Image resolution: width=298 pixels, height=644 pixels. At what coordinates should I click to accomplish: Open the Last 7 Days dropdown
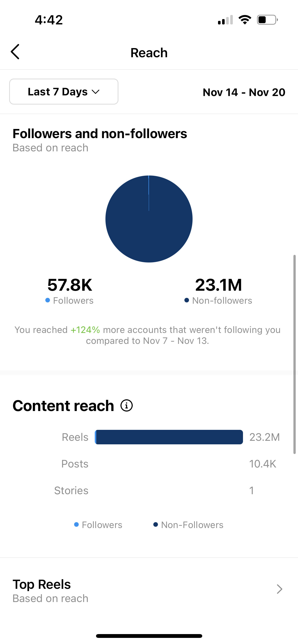pyautogui.click(x=64, y=92)
